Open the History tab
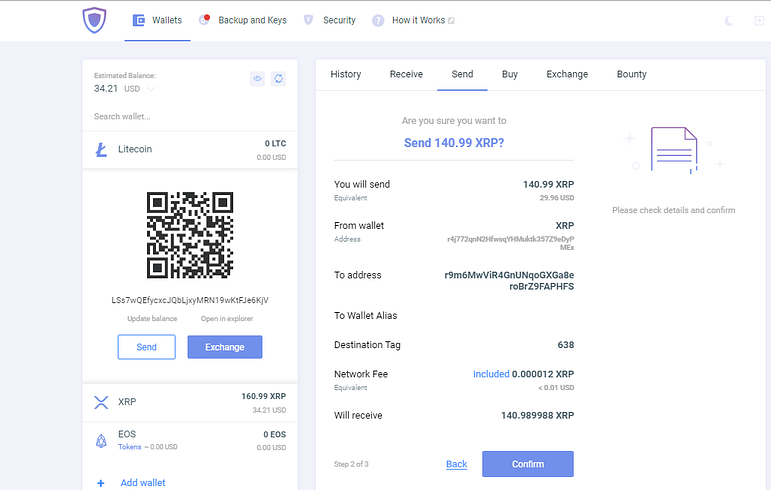 346,74
